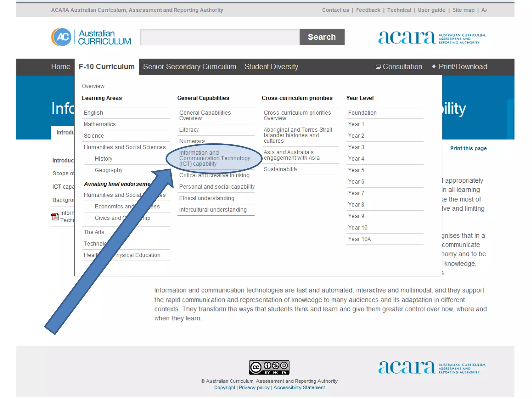This screenshot has height=399, width=532.
Task: Open the PDF document icon in sidebar
Action: [x=55, y=216]
